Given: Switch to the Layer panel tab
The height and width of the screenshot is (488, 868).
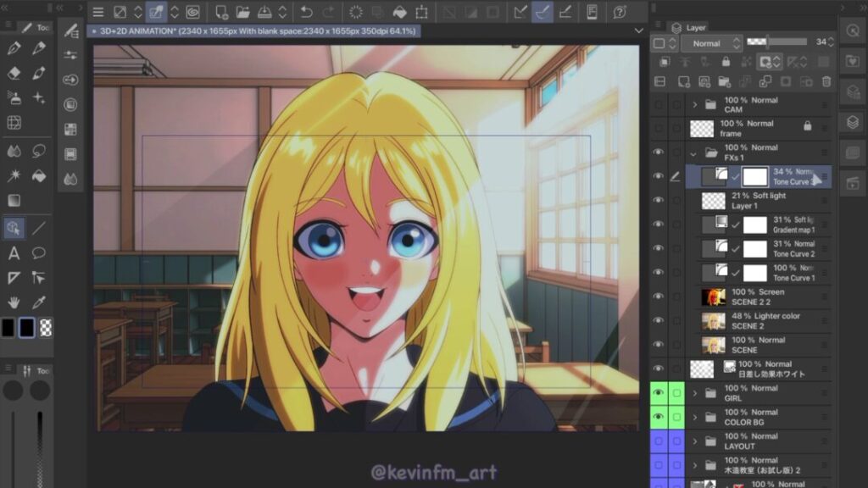Looking at the screenshot, I should pyautogui.click(x=690, y=28).
